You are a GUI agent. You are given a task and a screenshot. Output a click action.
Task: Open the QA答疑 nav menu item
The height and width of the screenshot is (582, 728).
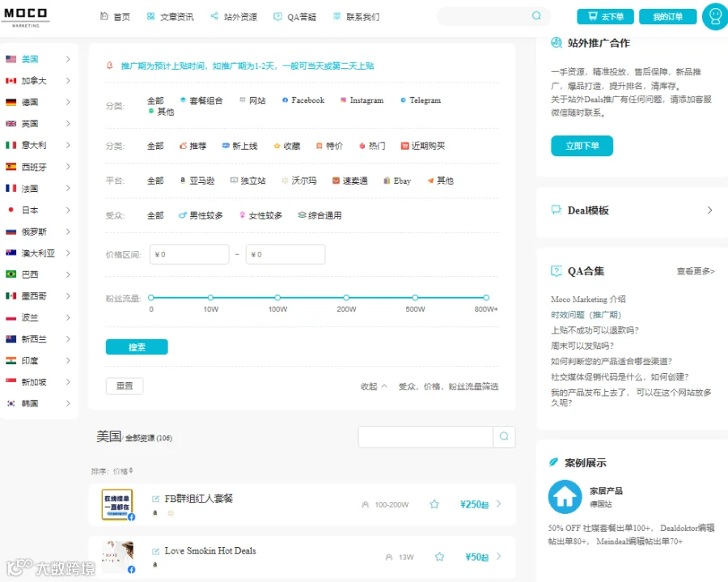(x=294, y=17)
